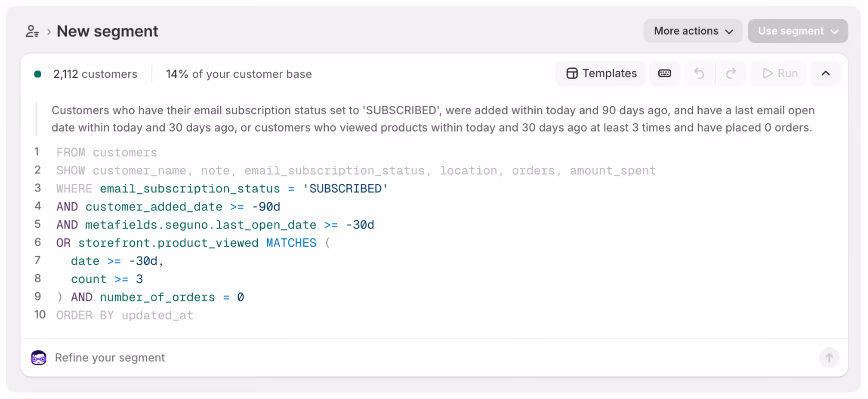
Task: Click 'email_subscription_status' in the SHOW line
Action: pyautogui.click(x=334, y=170)
